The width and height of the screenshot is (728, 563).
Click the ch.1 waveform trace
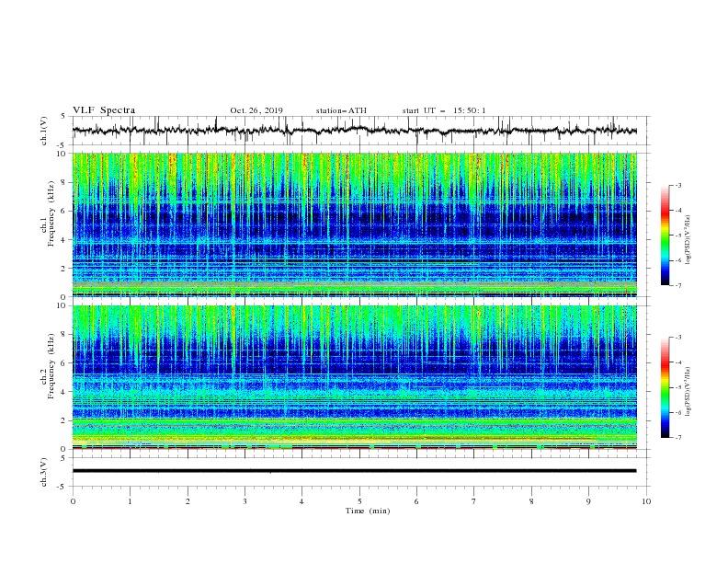(x=354, y=131)
